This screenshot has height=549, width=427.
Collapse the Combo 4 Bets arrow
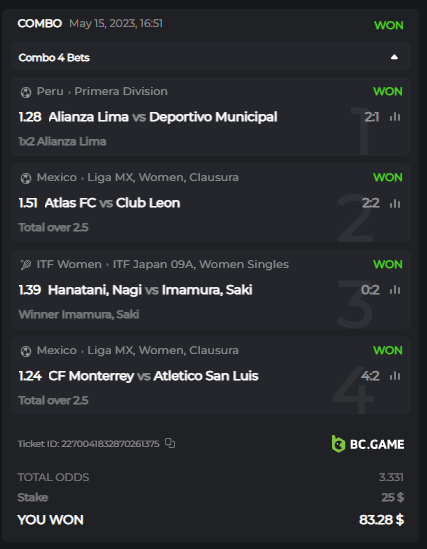tap(394, 57)
